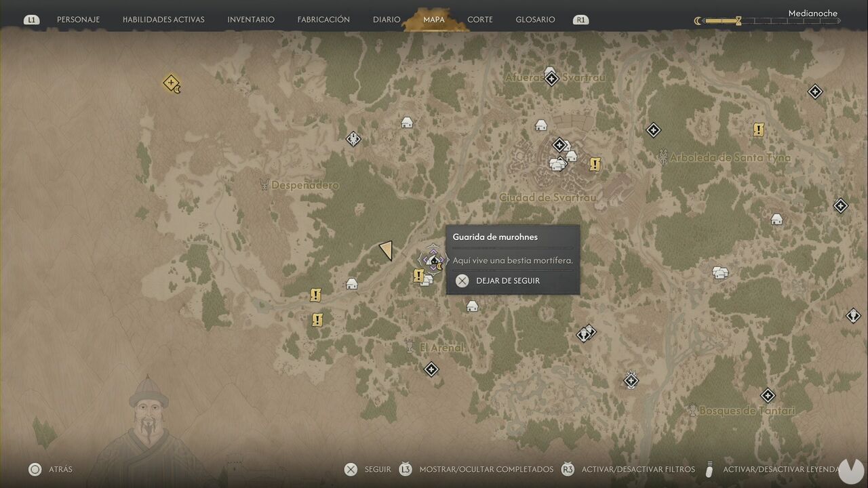Click the Seguir button in the bottom bar
This screenshot has width=868, height=488.
coord(368,469)
